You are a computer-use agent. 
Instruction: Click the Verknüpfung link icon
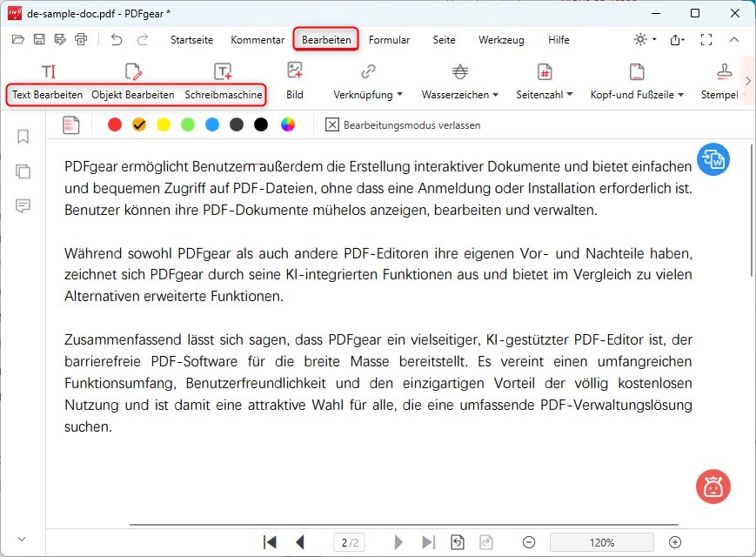click(368, 71)
